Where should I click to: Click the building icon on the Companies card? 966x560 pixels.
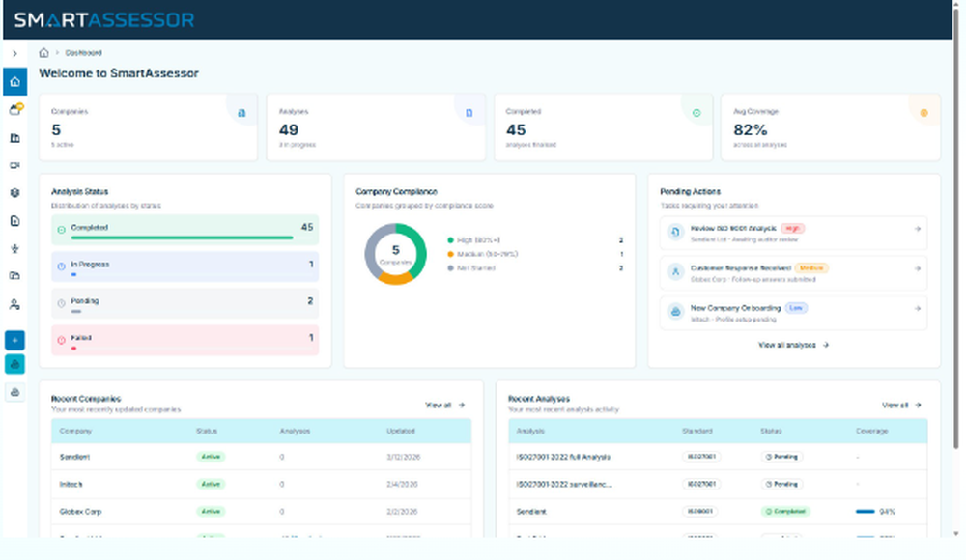pos(241,111)
